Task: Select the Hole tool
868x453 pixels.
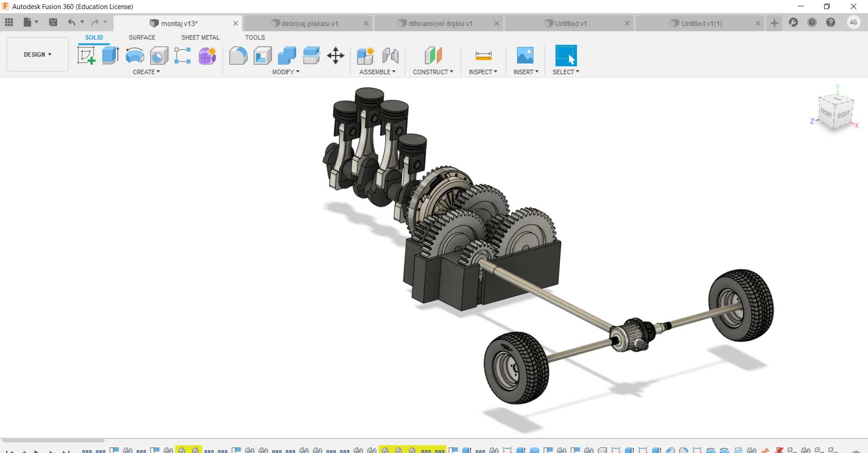Action: pos(159,56)
